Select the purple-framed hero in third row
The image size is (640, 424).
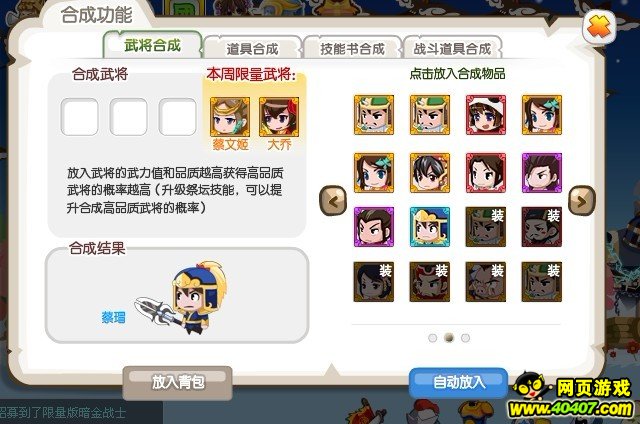(x=374, y=227)
